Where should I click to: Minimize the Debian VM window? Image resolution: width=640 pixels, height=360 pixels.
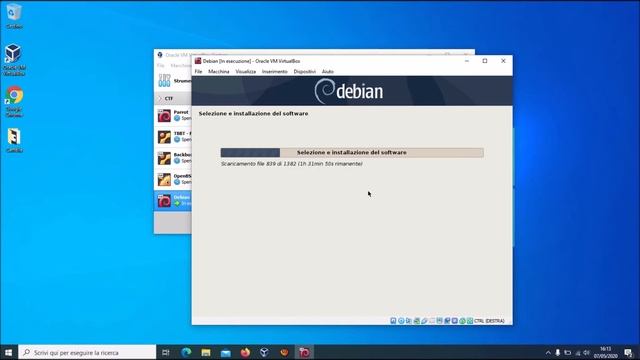467,61
